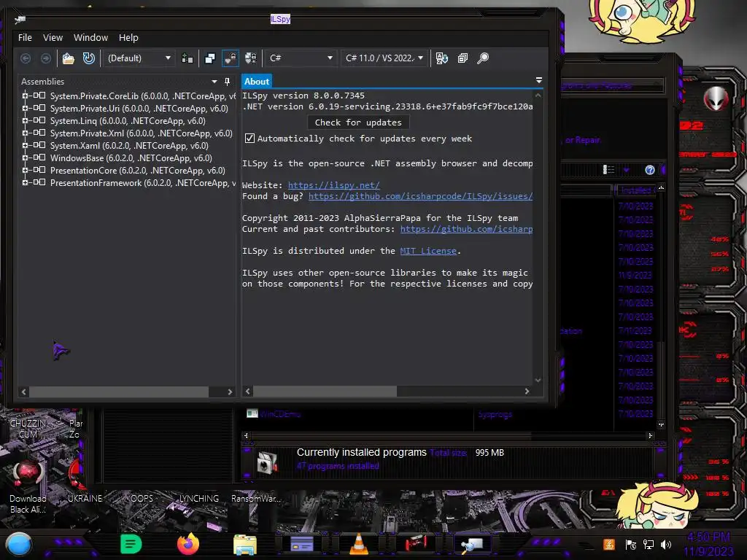Launch Firefox from the taskbar

pos(187,544)
